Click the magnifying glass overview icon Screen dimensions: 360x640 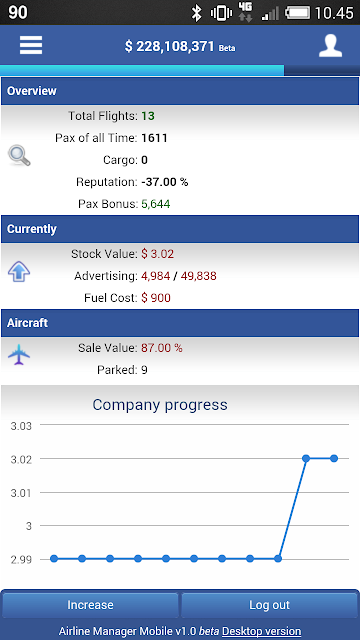pyautogui.click(x=19, y=156)
